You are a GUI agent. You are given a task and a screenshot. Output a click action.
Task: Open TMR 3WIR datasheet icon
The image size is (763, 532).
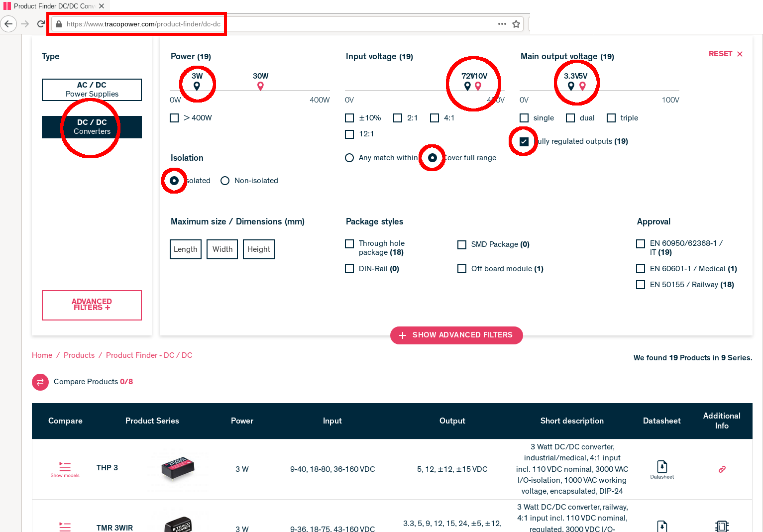point(662,526)
